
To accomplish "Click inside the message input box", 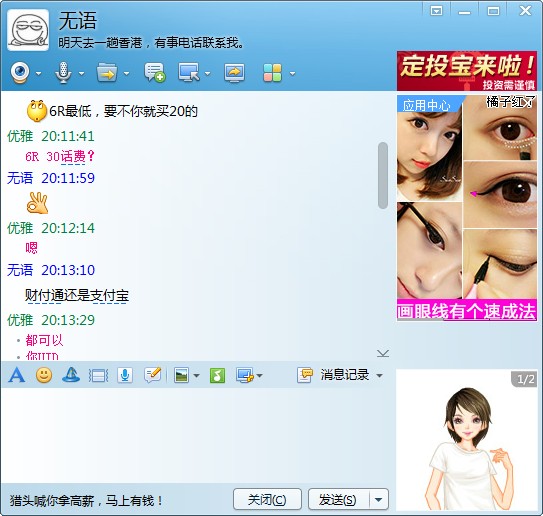I will click(x=197, y=435).
